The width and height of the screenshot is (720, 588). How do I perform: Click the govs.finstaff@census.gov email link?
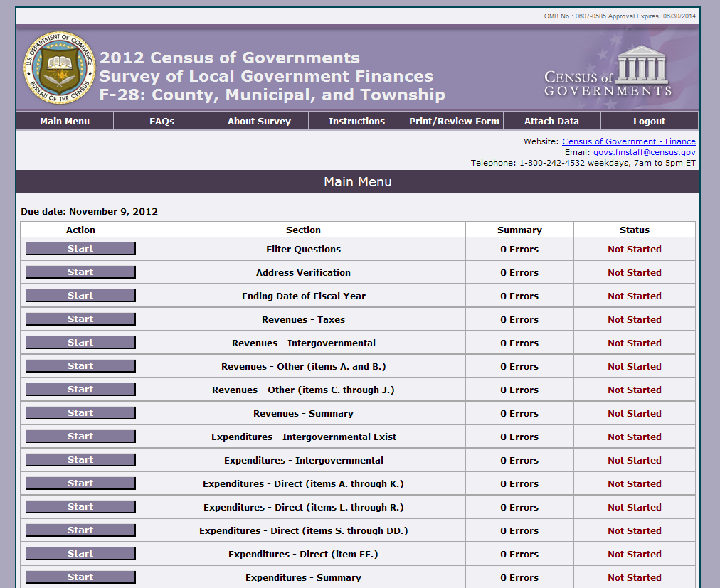pyautogui.click(x=645, y=152)
